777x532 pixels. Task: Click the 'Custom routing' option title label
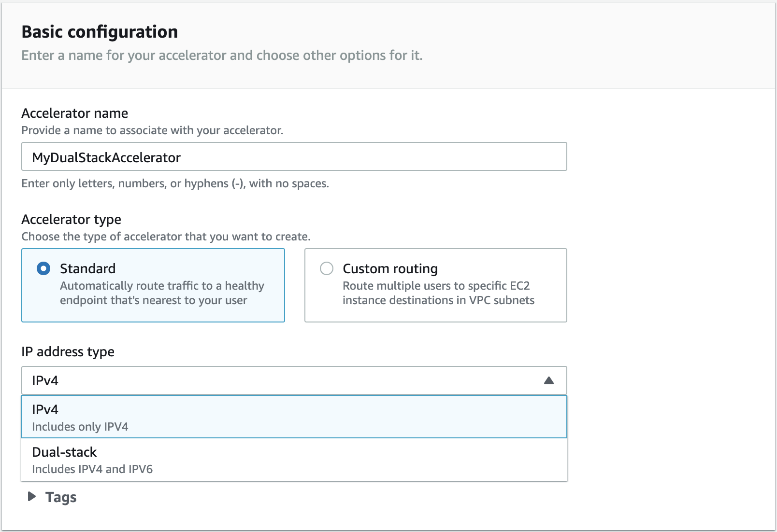[390, 268]
